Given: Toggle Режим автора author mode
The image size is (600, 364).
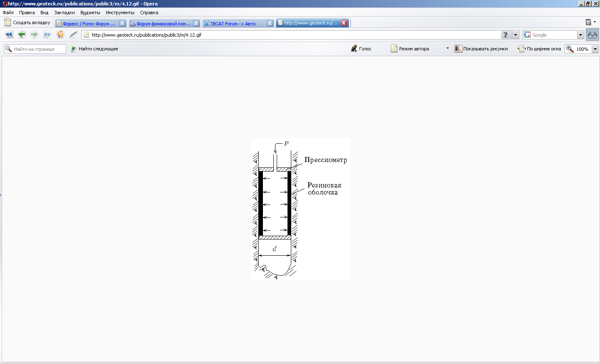Looking at the screenshot, I should click(410, 49).
